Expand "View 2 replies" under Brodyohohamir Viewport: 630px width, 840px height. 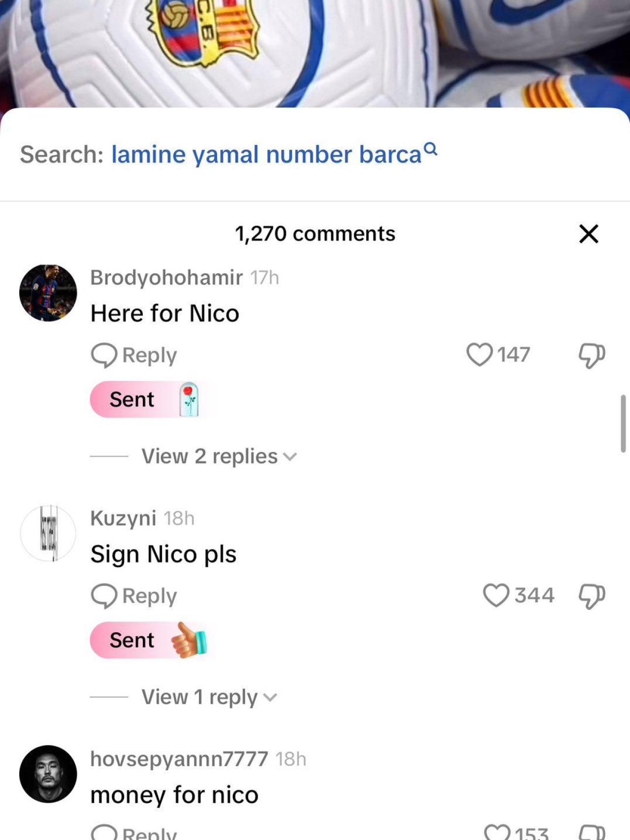pyautogui.click(x=219, y=456)
